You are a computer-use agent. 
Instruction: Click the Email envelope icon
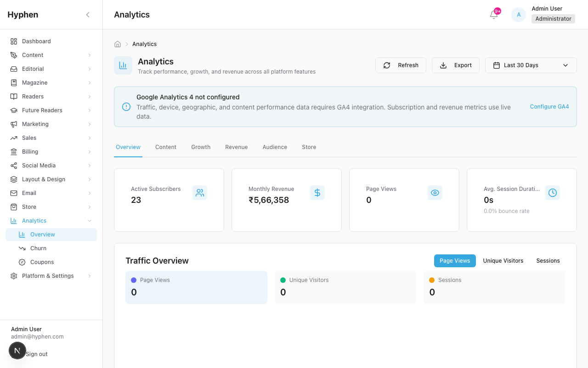pyautogui.click(x=14, y=193)
